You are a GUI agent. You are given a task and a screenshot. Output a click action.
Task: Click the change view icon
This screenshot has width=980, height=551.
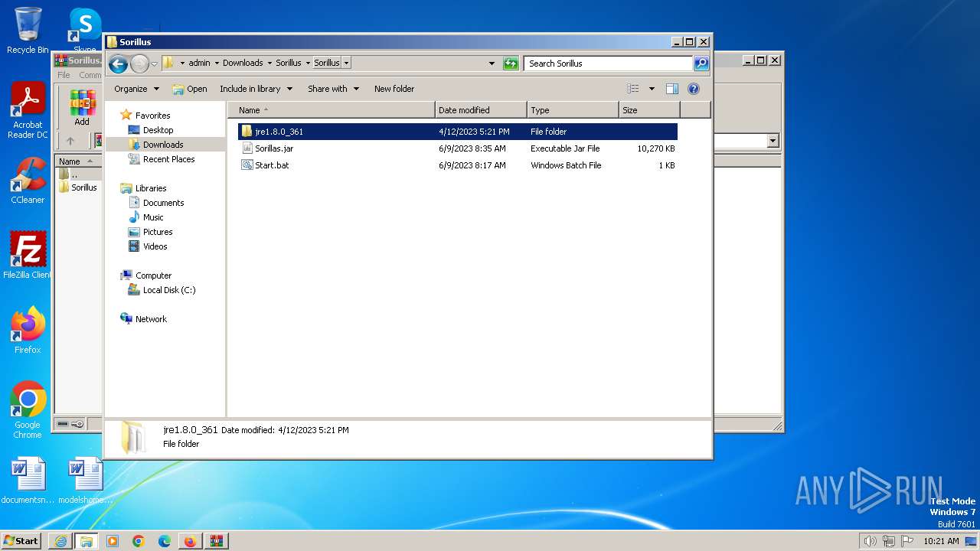(x=632, y=89)
